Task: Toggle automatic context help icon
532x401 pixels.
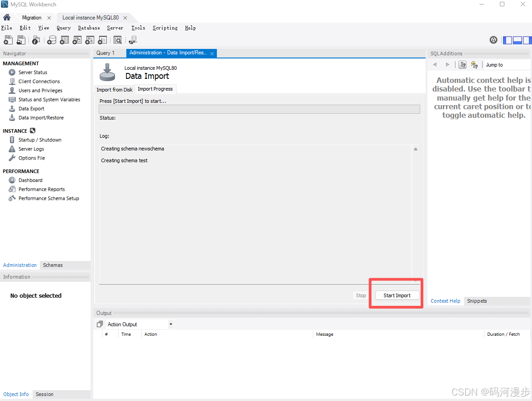Action: click(474, 64)
